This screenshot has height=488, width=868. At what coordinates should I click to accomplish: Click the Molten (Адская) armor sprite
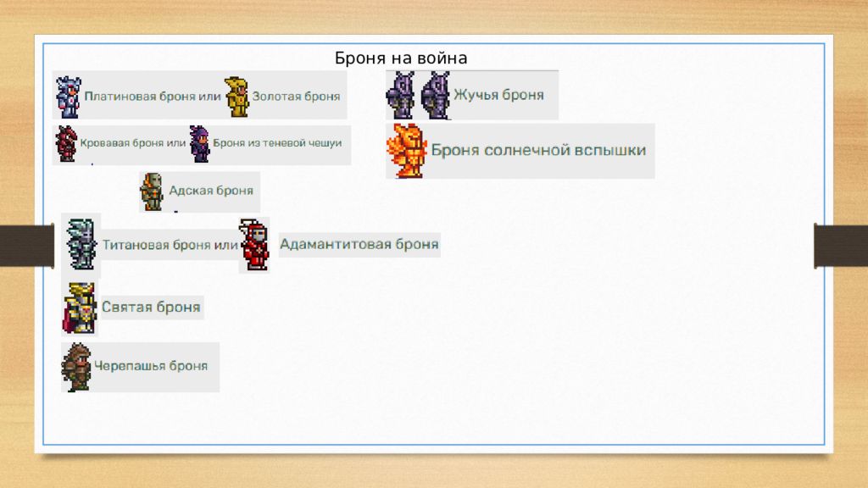(152, 192)
